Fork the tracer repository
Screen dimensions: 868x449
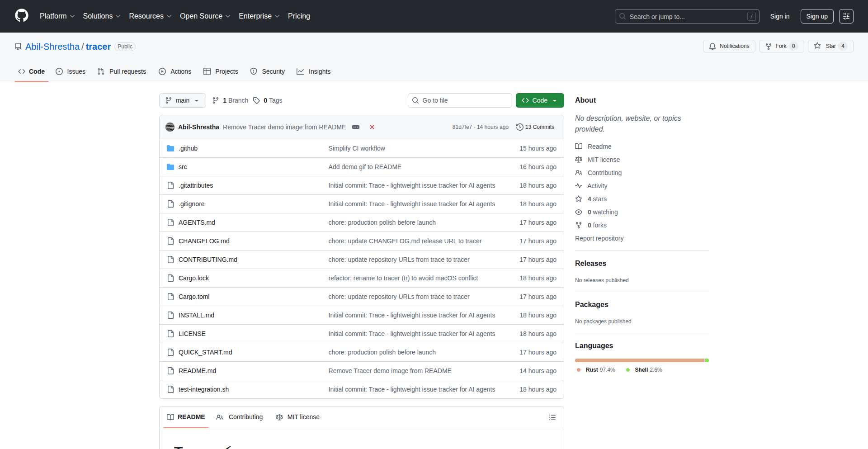(x=781, y=46)
